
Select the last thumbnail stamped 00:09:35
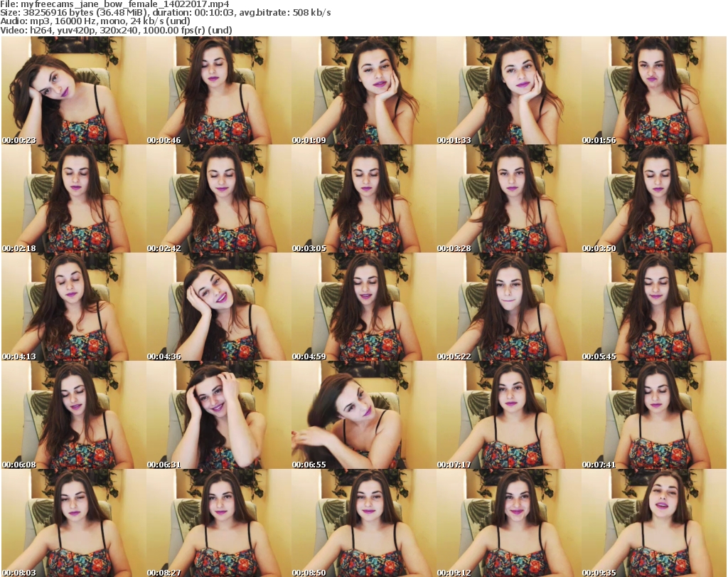[x=654, y=523]
